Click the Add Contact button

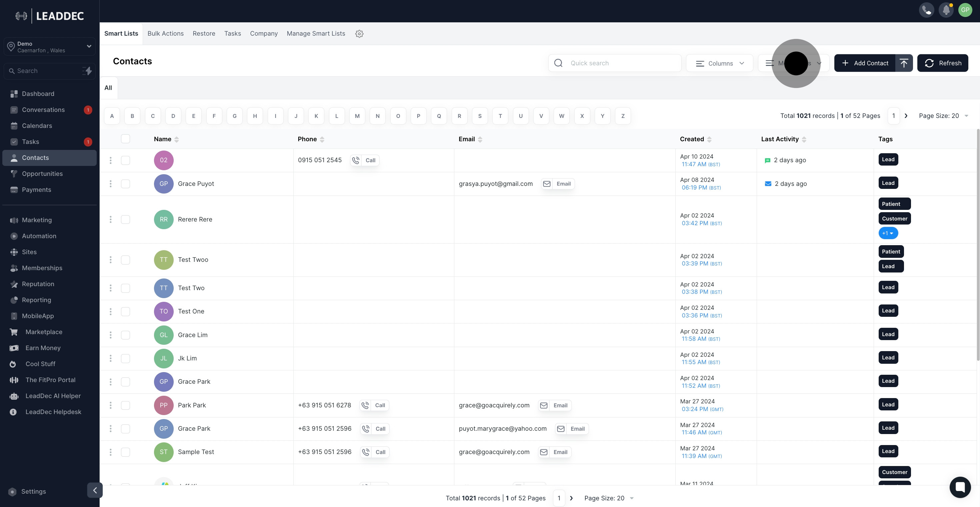pos(865,63)
